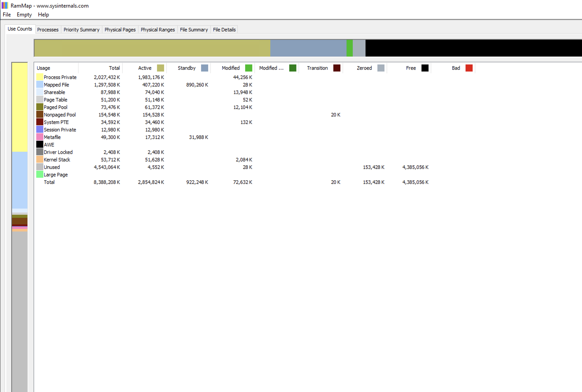Open the Physical Pages tab
582x392 pixels.
pos(120,30)
